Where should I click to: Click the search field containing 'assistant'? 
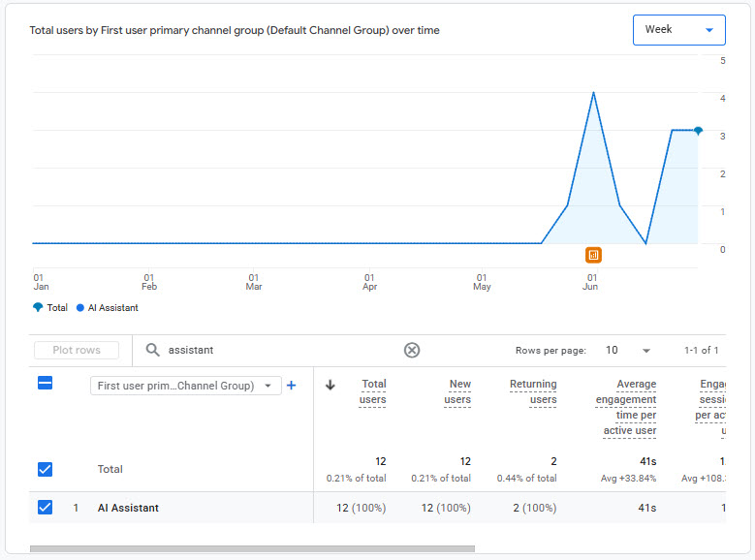[x=279, y=350]
